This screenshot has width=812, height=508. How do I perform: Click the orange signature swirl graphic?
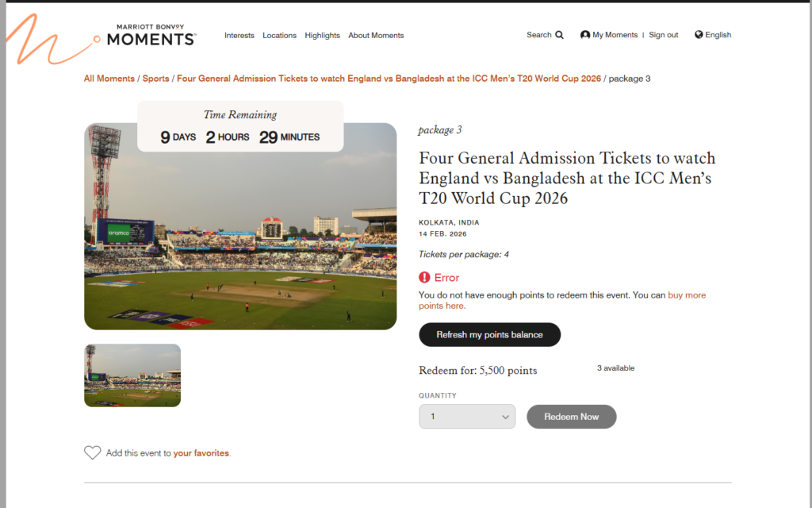click(36, 37)
